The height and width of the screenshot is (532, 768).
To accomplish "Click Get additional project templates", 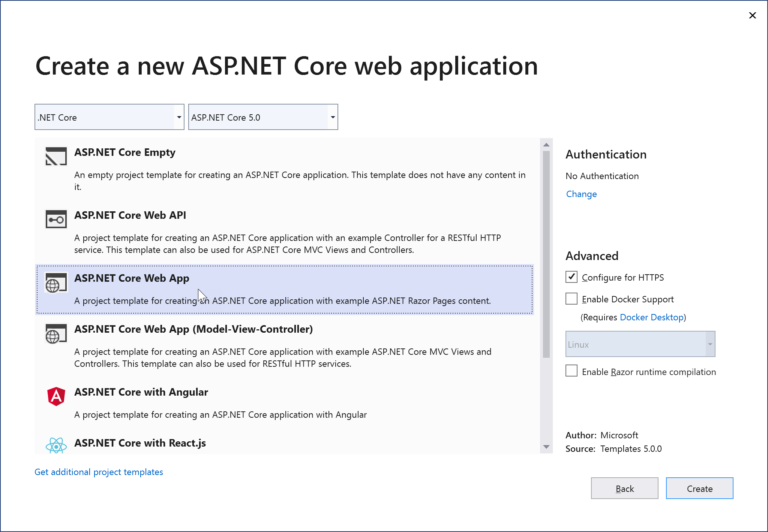I will click(x=99, y=472).
